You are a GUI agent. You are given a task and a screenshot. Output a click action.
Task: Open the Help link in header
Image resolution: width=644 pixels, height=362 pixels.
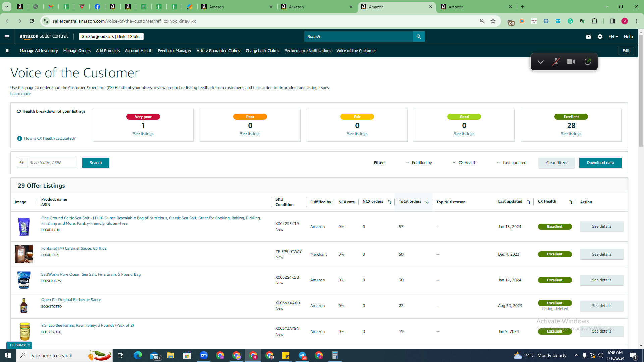tap(628, 37)
